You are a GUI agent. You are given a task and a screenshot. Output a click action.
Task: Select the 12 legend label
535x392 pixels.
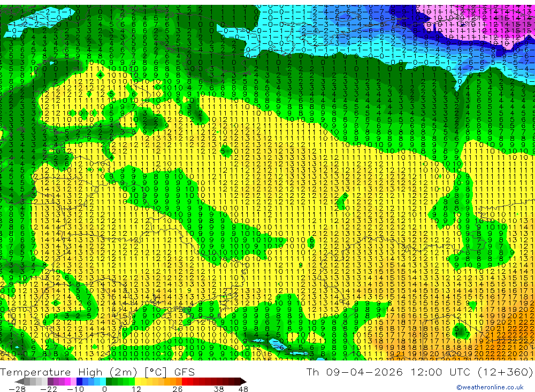136,389
